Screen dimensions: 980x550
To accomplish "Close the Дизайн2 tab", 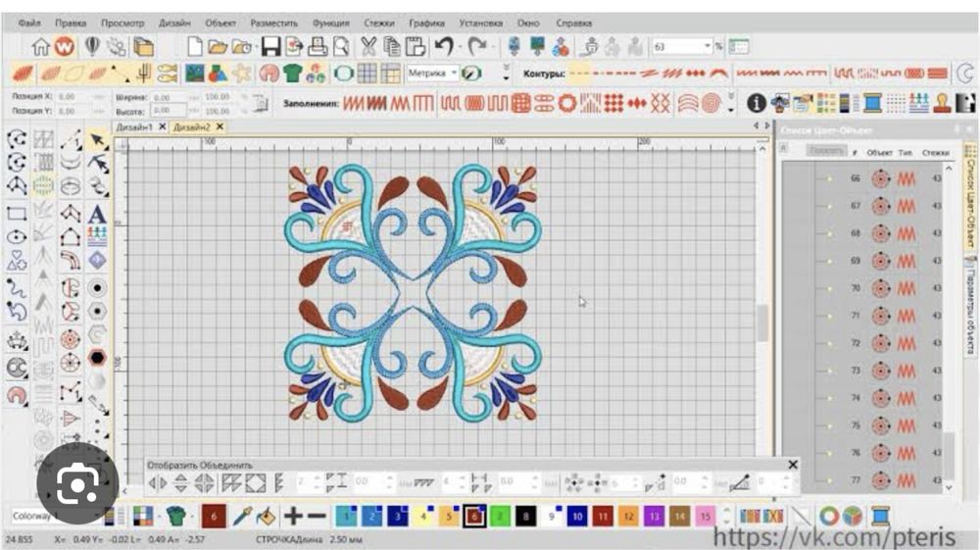I will (x=220, y=126).
